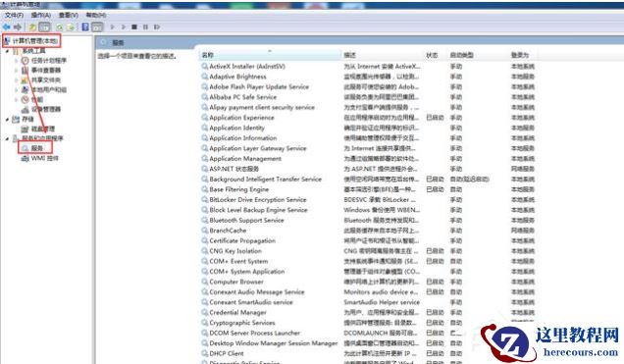Expand the 任务计划程序 tree node arrow

(17, 61)
